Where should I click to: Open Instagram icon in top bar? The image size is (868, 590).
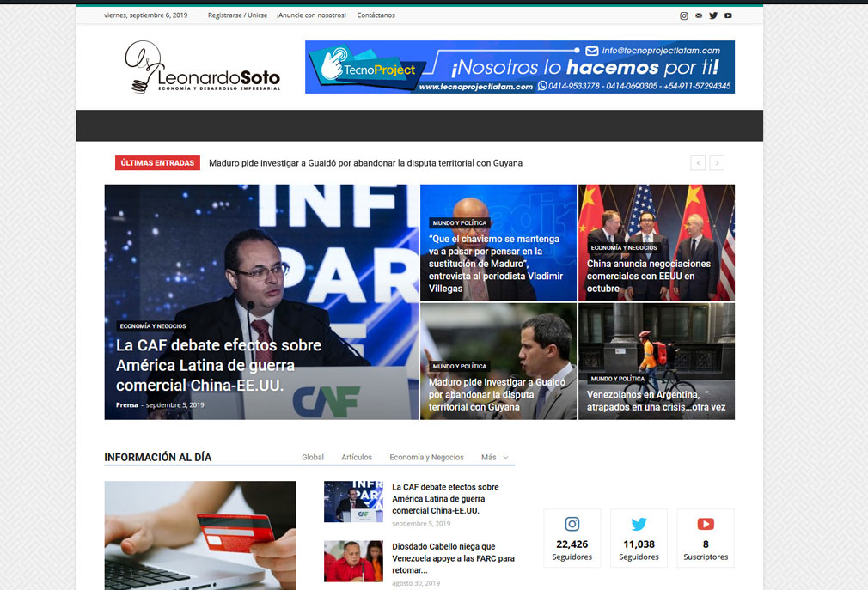tap(684, 15)
